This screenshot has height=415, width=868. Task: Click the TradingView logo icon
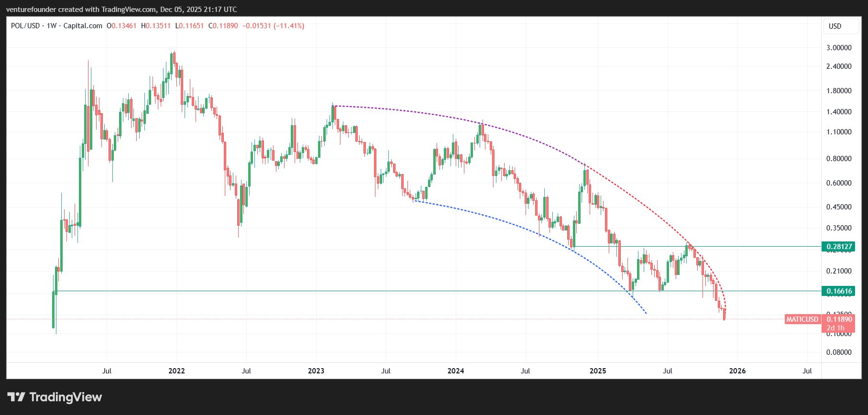click(16, 397)
